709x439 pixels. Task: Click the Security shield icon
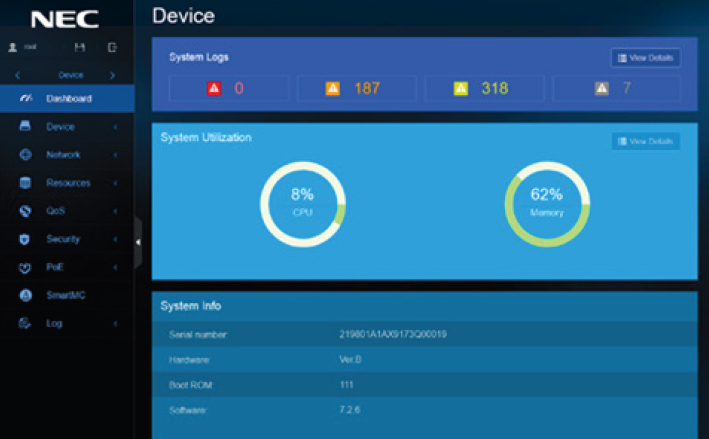[25, 239]
